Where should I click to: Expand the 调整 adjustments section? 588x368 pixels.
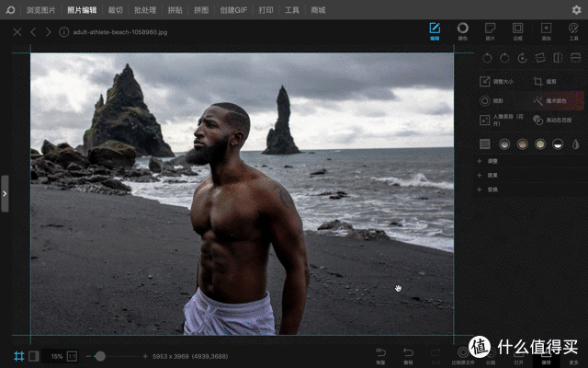point(530,161)
